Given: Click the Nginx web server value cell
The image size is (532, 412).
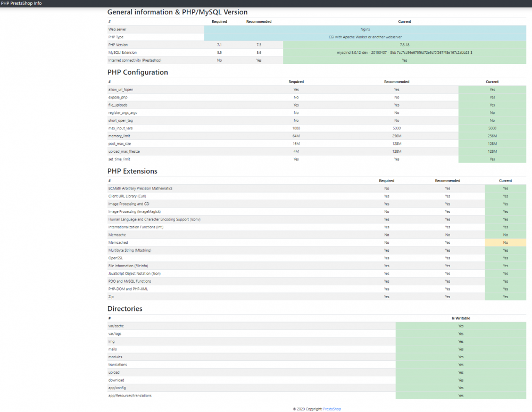Looking at the screenshot, I should pos(365,29).
